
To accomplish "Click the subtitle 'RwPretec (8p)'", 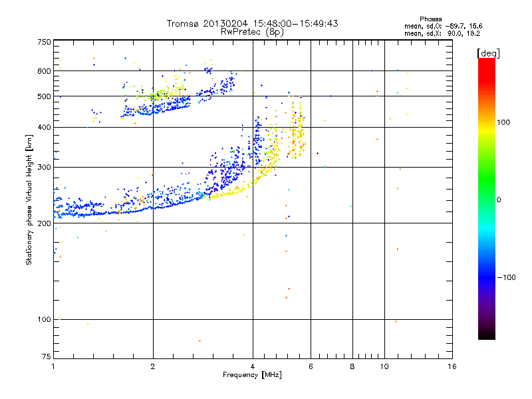I will [x=252, y=32].
